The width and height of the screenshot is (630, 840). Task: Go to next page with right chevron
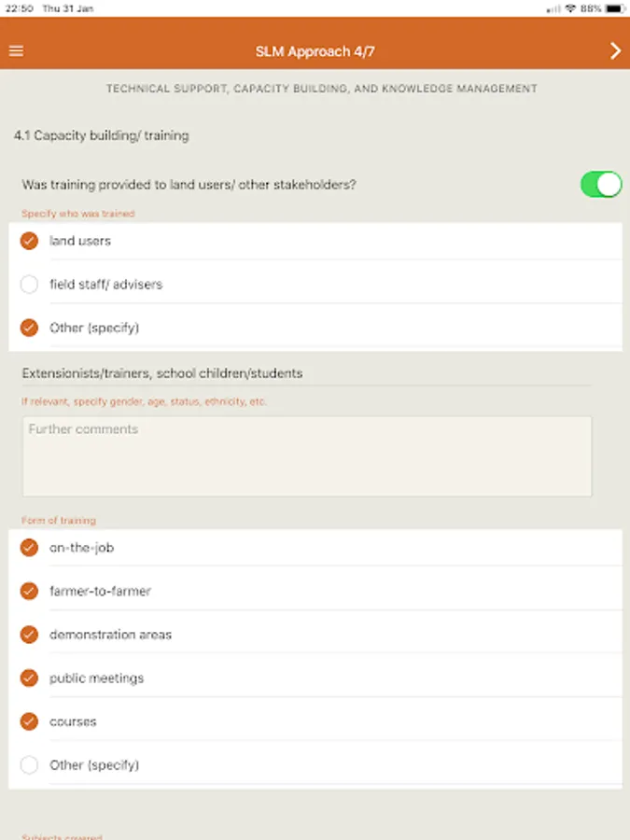point(615,51)
